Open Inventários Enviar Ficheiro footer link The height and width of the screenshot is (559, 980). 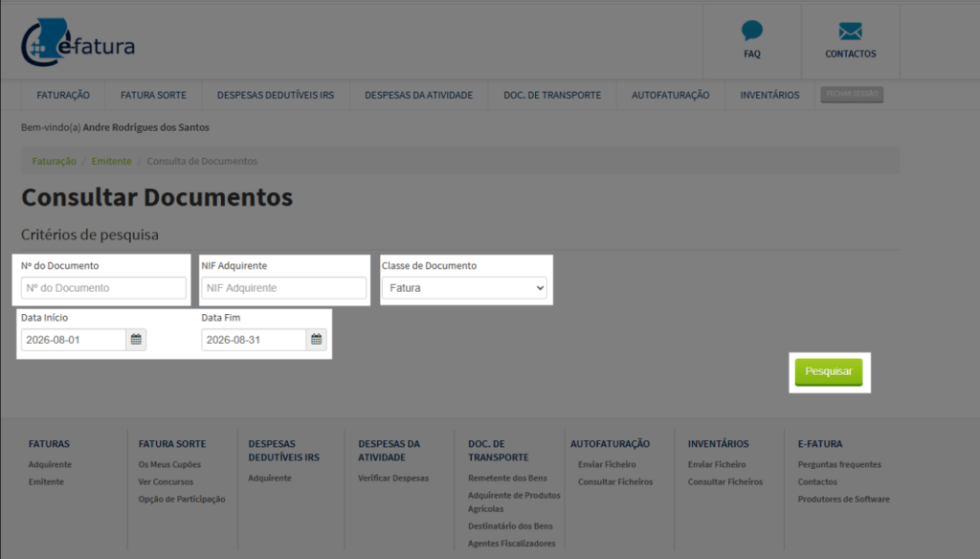point(717,464)
